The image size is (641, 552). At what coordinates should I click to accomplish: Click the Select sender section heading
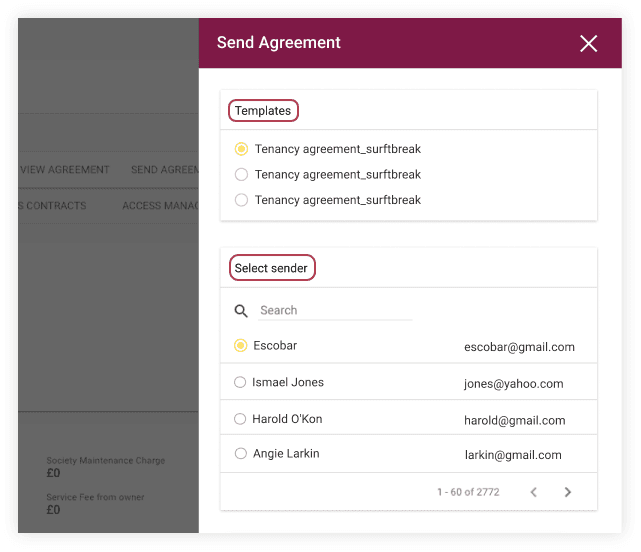coord(271,268)
